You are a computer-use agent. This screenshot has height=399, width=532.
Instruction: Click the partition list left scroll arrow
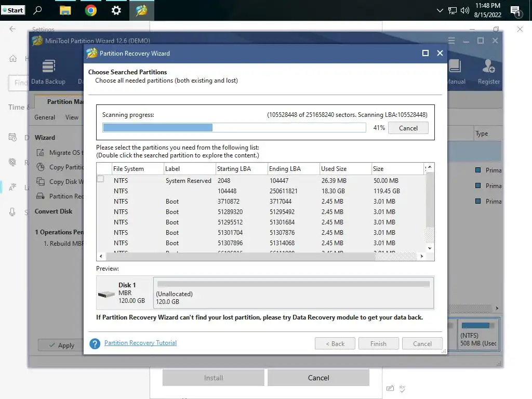pos(101,256)
